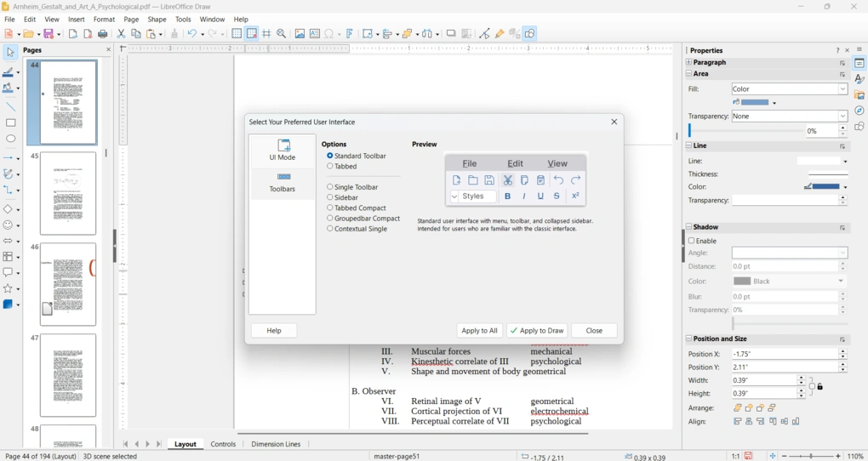The image size is (868, 461).
Task: Select the arrow Select tool
Action: (10, 53)
